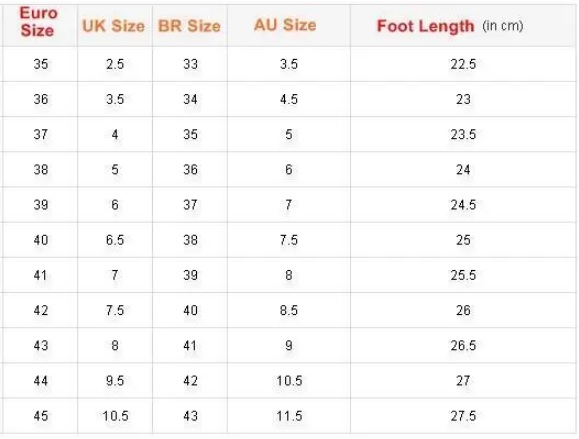The width and height of the screenshot is (579, 439).
Task: Click UK size 9.5 cell
Action: (x=115, y=381)
